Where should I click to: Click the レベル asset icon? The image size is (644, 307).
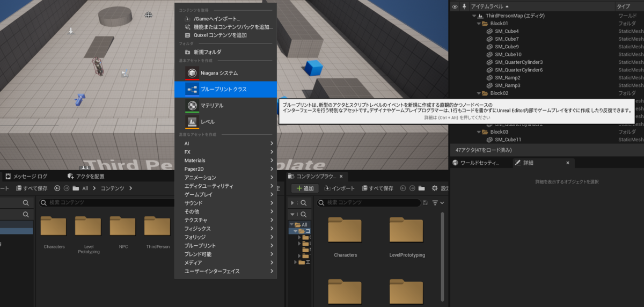[x=192, y=122]
